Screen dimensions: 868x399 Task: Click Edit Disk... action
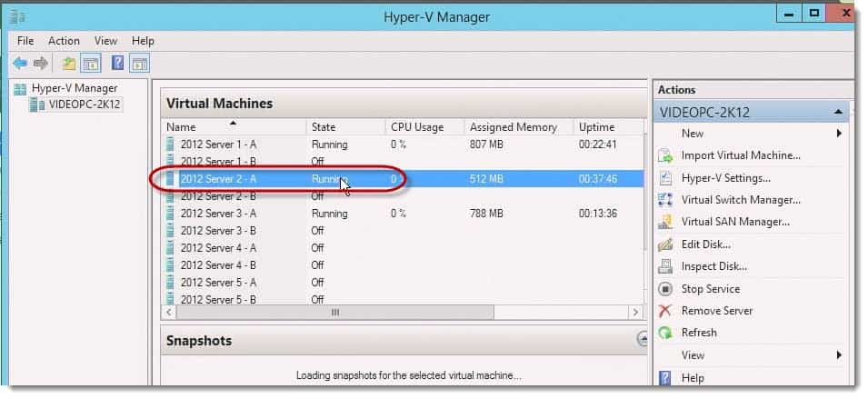coord(706,244)
